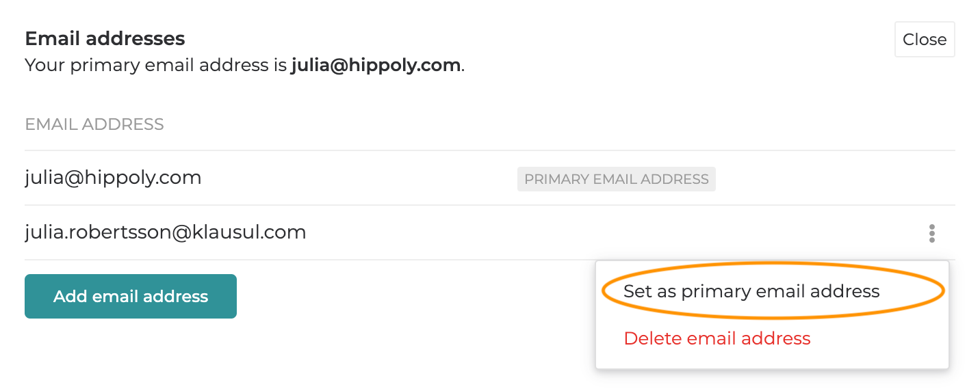Choose Delete email address from menu
Screen dimensions: 980x391
coord(717,338)
